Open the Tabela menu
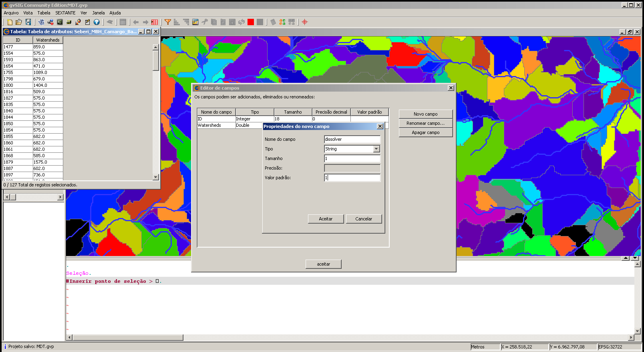The width and height of the screenshot is (644, 352). [44, 13]
